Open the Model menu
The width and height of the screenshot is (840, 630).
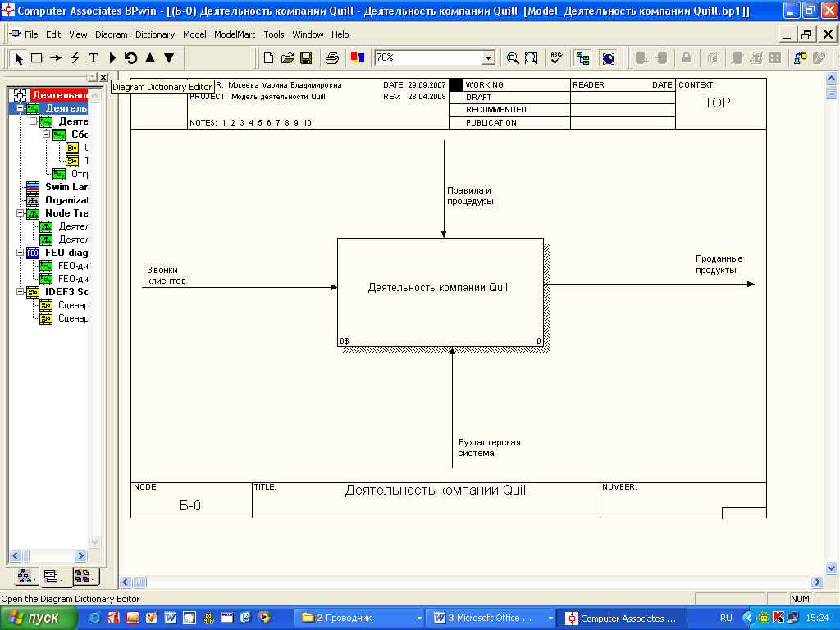point(194,34)
